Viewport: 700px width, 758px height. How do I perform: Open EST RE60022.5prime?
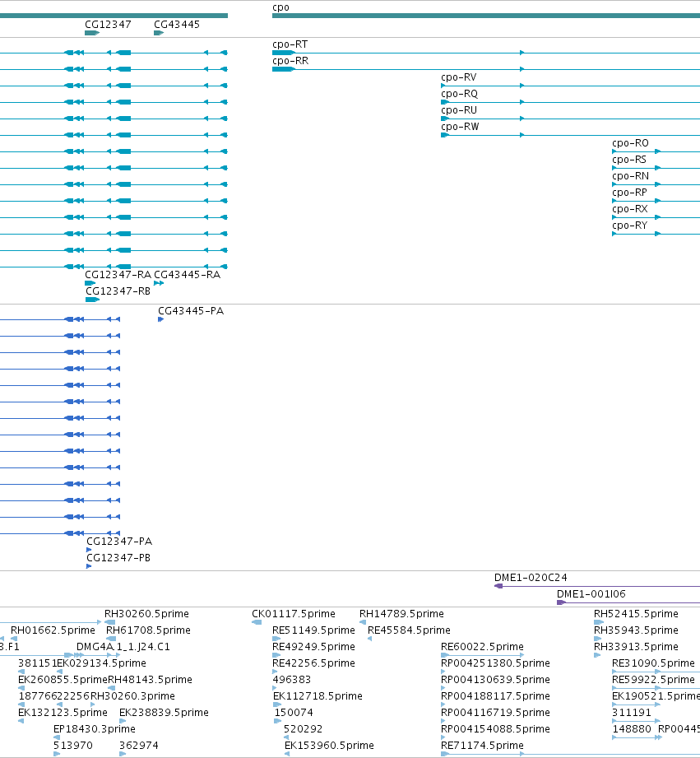pyautogui.click(x=482, y=647)
